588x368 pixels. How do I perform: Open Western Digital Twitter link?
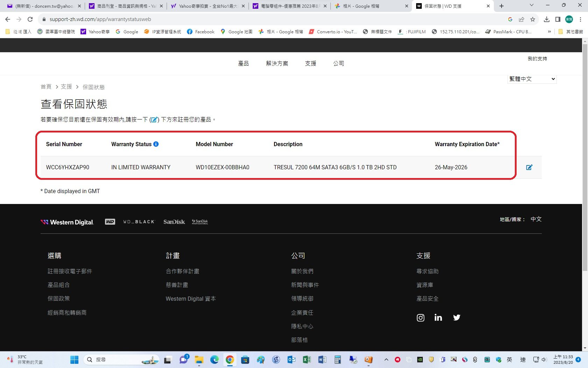pos(457,318)
